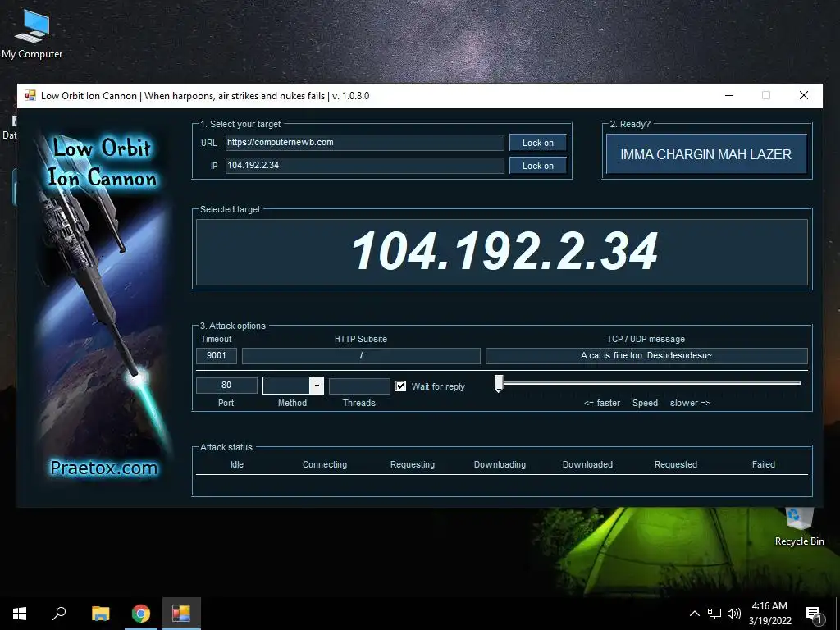Open network status tray icon
840x630 pixels.
click(x=714, y=614)
